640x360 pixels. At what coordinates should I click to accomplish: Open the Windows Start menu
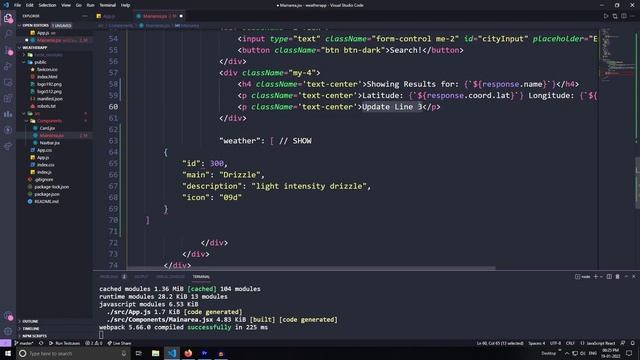point(8,353)
